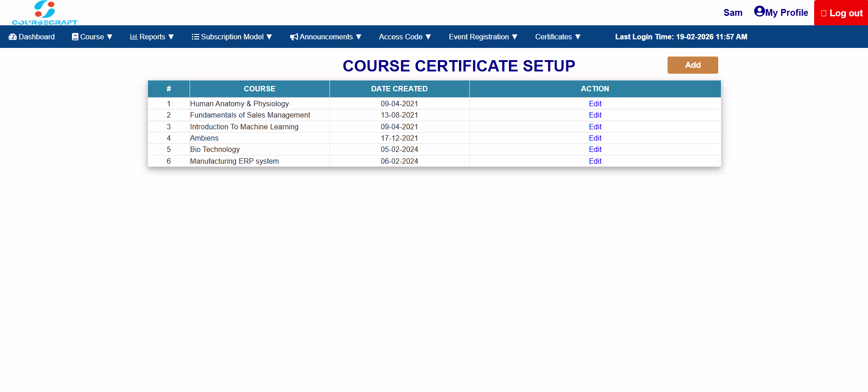
Task: Click the Log out button
Action: tap(841, 13)
